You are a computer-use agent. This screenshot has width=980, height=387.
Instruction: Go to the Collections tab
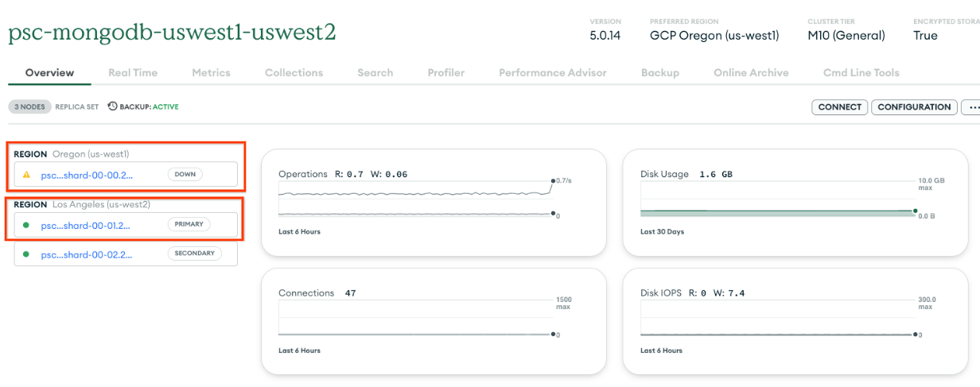[x=294, y=72]
